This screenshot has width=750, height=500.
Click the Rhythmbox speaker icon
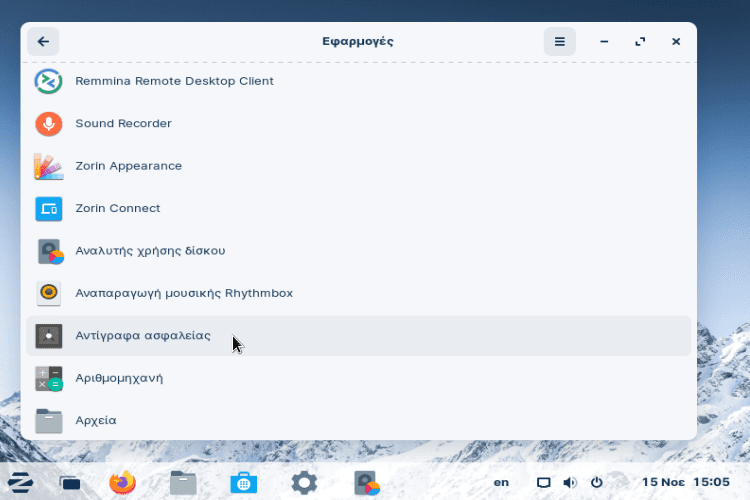pyautogui.click(x=48, y=293)
